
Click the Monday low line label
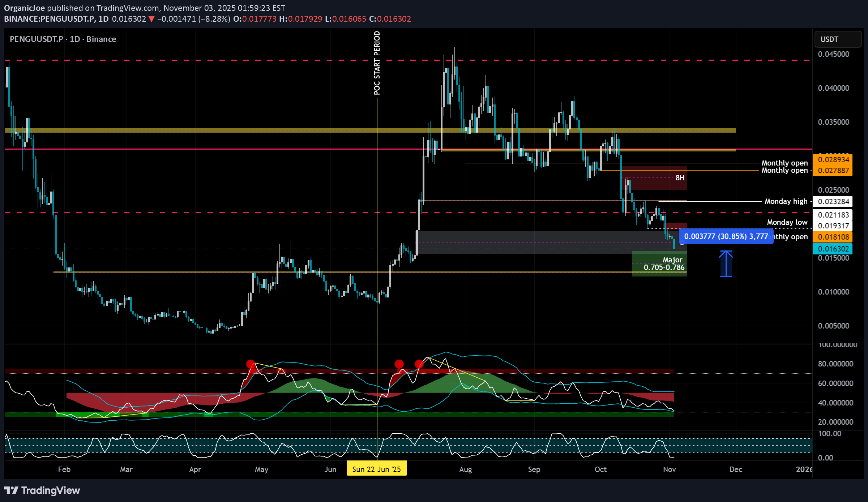tap(787, 222)
